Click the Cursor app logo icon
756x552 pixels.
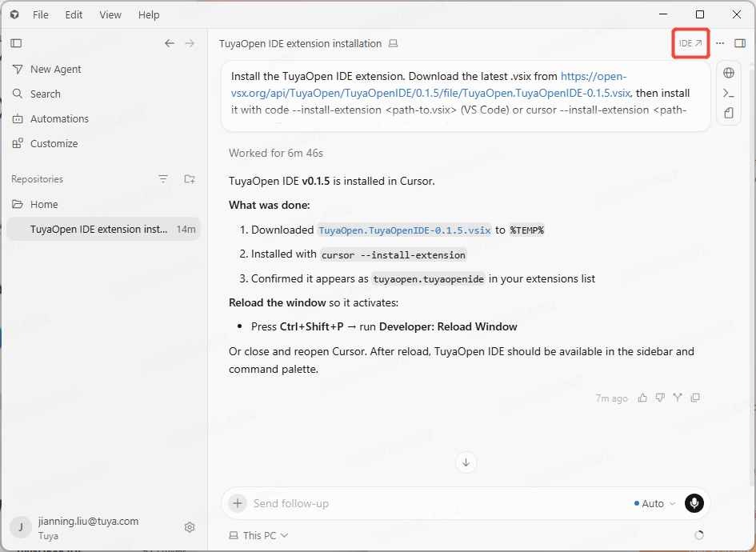coord(14,15)
